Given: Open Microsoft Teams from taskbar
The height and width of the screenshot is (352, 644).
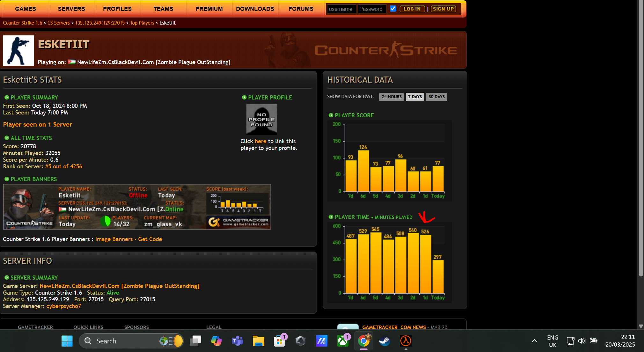Looking at the screenshot, I should 238,341.
